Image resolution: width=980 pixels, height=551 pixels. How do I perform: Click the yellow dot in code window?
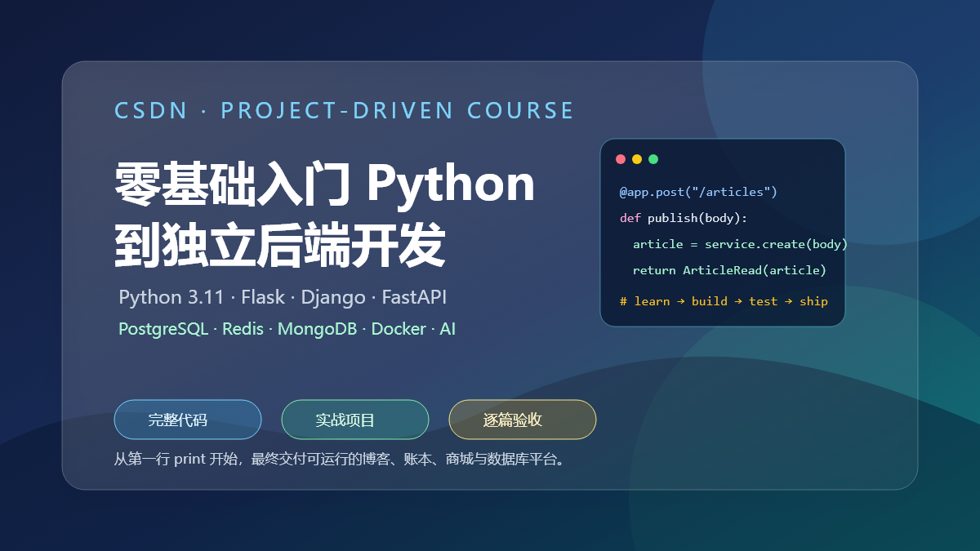point(637,159)
